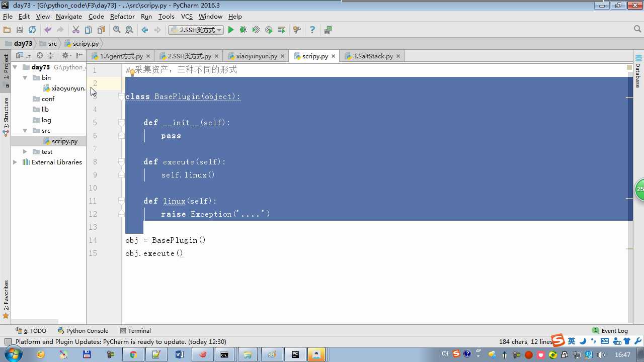Click the Paste clipboard icon

pyautogui.click(x=101, y=30)
